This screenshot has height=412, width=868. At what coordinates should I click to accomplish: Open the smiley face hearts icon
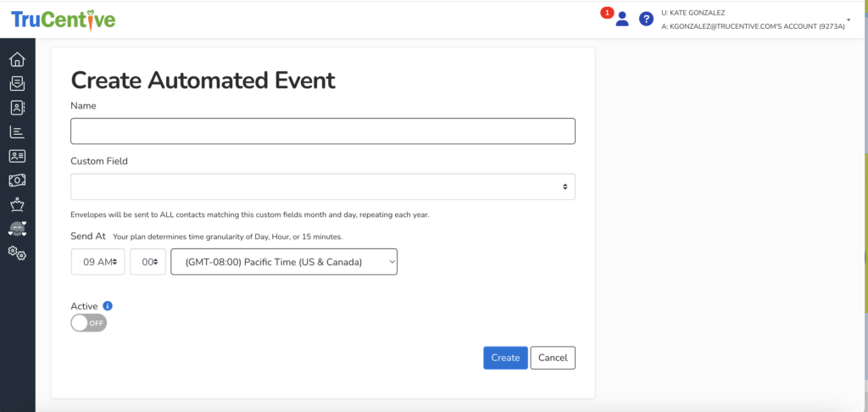[17, 228]
